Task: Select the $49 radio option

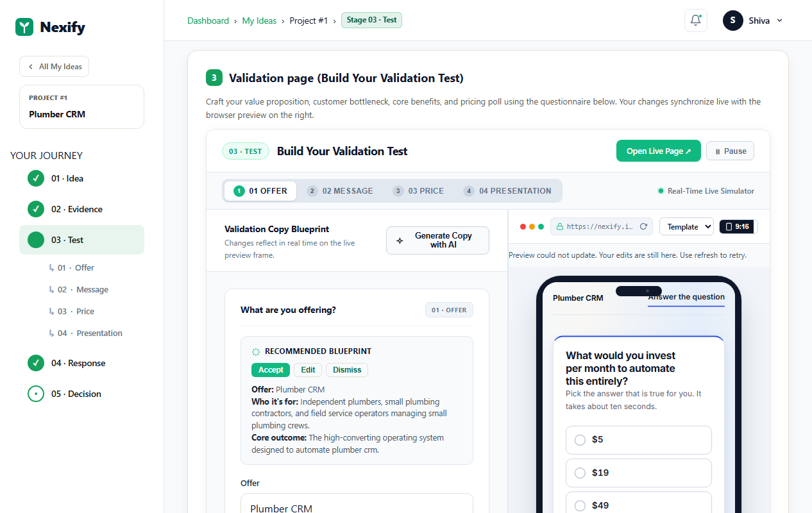Action: [639, 503]
